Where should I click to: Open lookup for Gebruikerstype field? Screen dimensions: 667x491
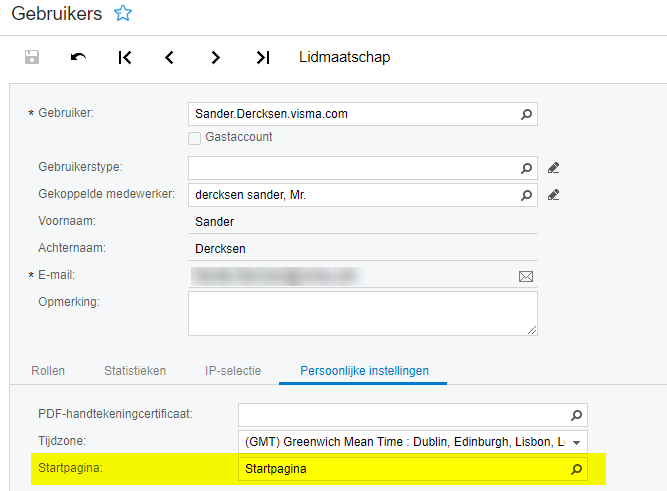coord(526,168)
